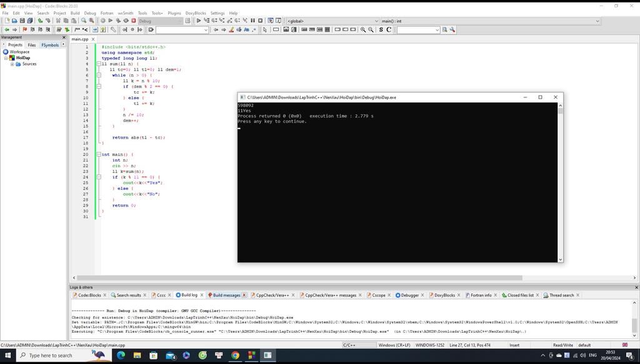The height and width of the screenshot is (364, 640).
Task: Redo the last edit
Action: point(47,21)
